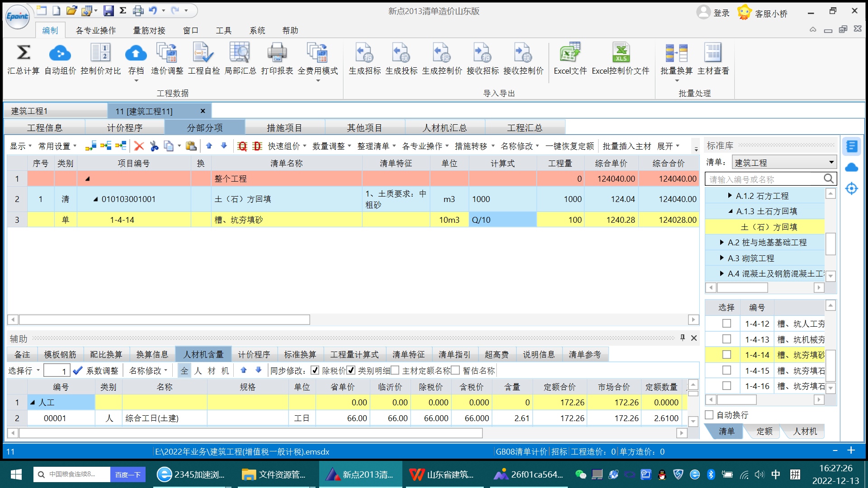
Task: Click the 汇总计算 sigma icon
Action: coord(24,53)
